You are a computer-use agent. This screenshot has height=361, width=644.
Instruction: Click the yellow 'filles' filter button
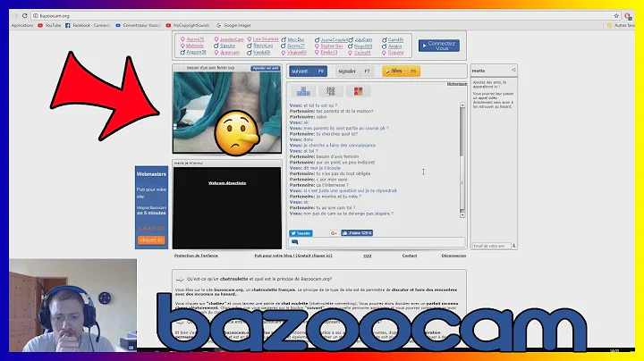coord(401,71)
